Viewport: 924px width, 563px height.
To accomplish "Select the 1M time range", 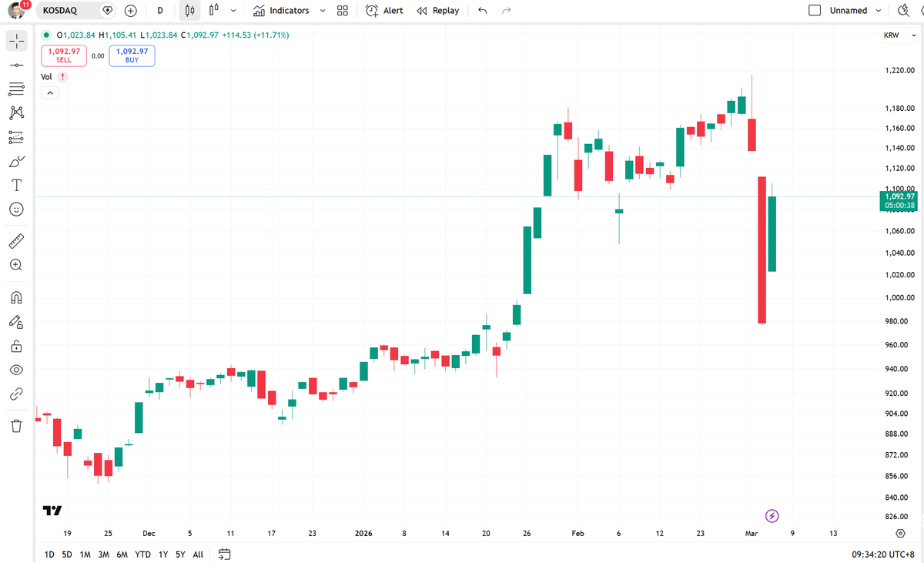I will tap(85, 555).
